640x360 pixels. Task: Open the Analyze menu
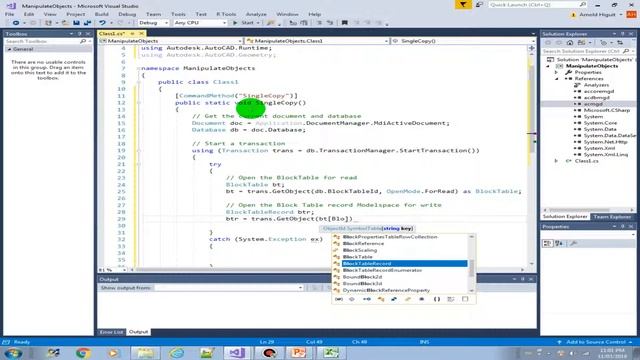click(256, 14)
